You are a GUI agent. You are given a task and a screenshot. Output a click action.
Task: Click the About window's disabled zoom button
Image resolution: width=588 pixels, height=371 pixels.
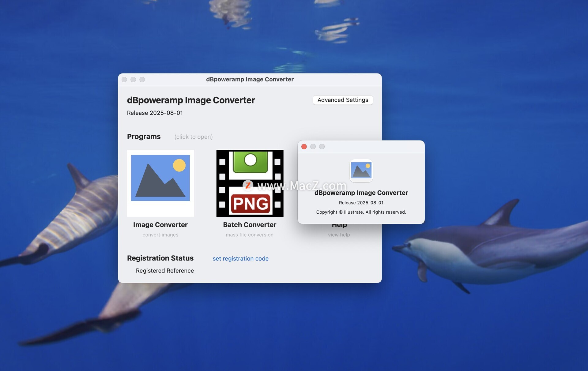point(322,147)
